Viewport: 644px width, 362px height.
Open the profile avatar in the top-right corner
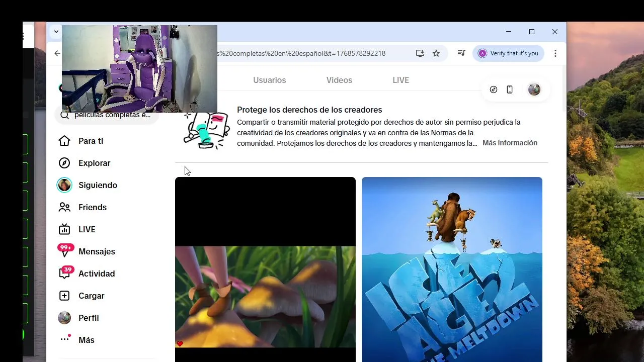coord(534,89)
